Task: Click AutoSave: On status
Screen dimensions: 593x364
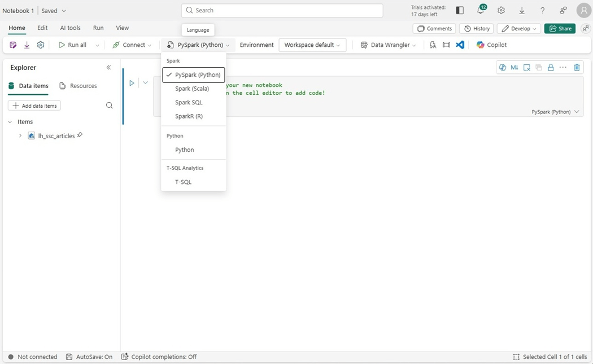Action: click(x=89, y=357)
